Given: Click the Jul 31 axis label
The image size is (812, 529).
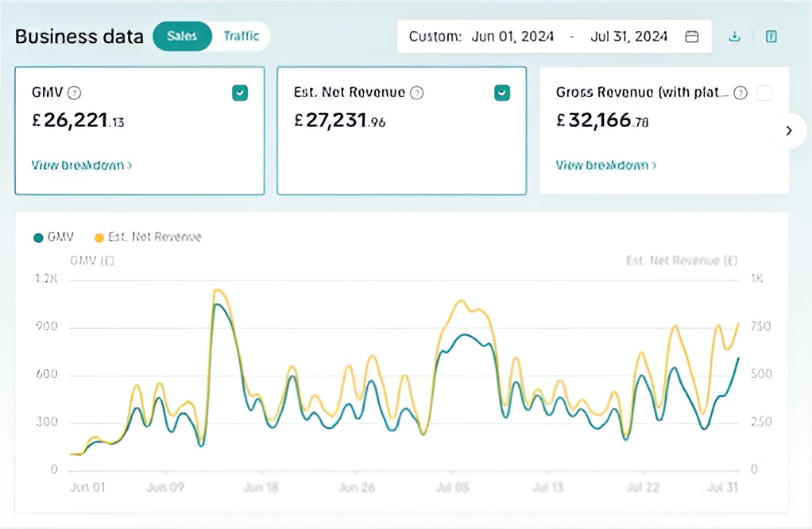Looking at the screenshot, I should coord(722,487).
